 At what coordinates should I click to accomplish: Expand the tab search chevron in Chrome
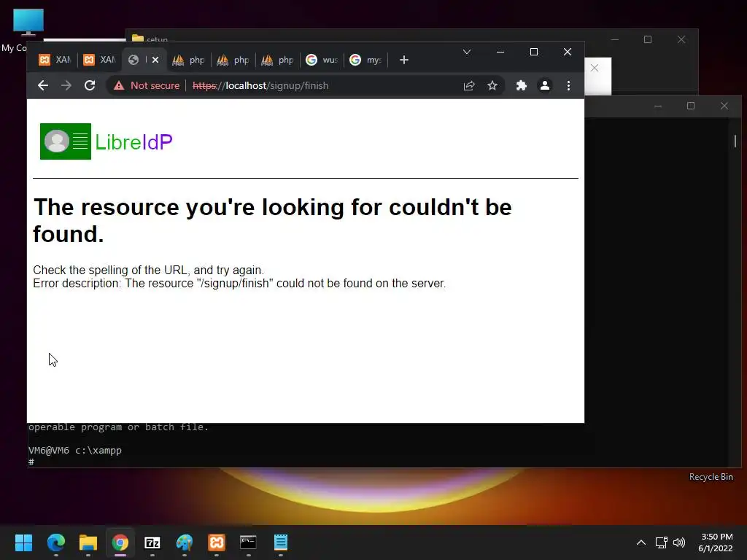tap(467, 52)
